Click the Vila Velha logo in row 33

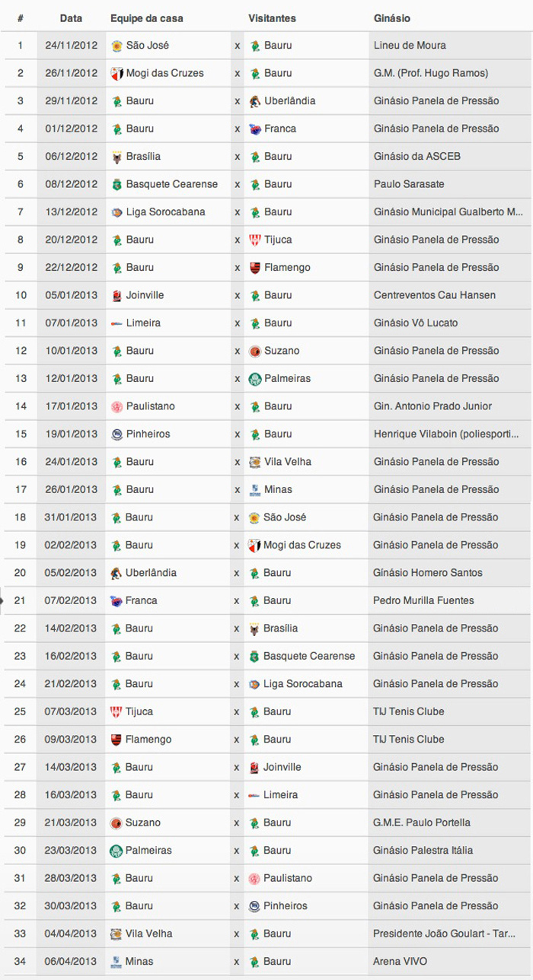pos(116,934)
